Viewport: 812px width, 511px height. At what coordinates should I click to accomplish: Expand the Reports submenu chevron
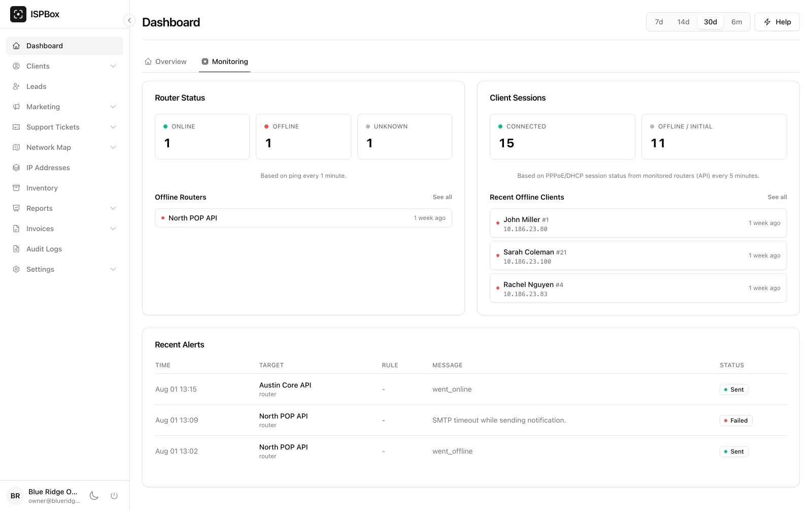113,208
